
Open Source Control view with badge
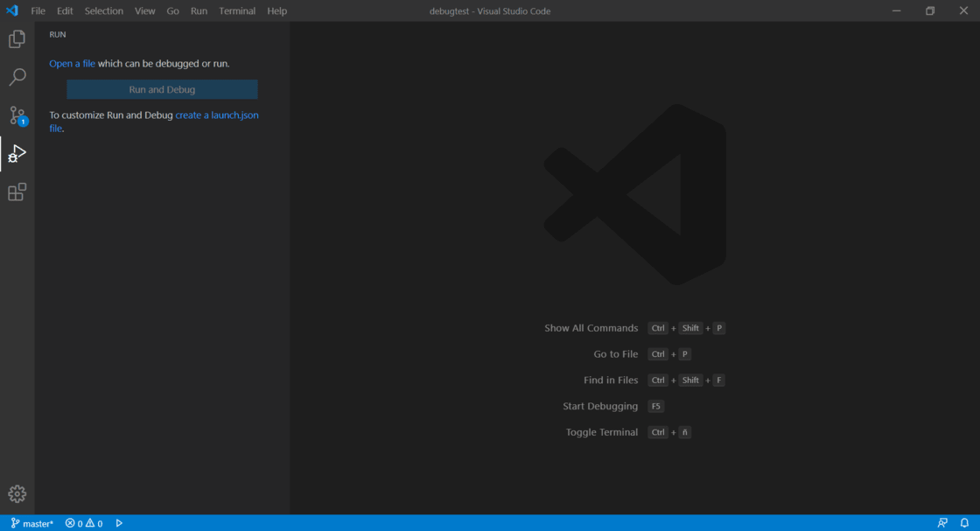pos(17,115)
